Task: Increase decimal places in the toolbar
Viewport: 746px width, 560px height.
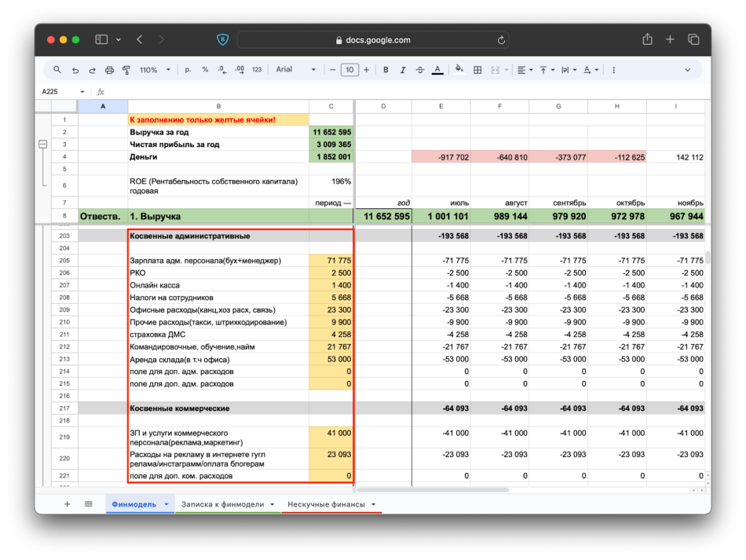Action: tap(240, 70)
